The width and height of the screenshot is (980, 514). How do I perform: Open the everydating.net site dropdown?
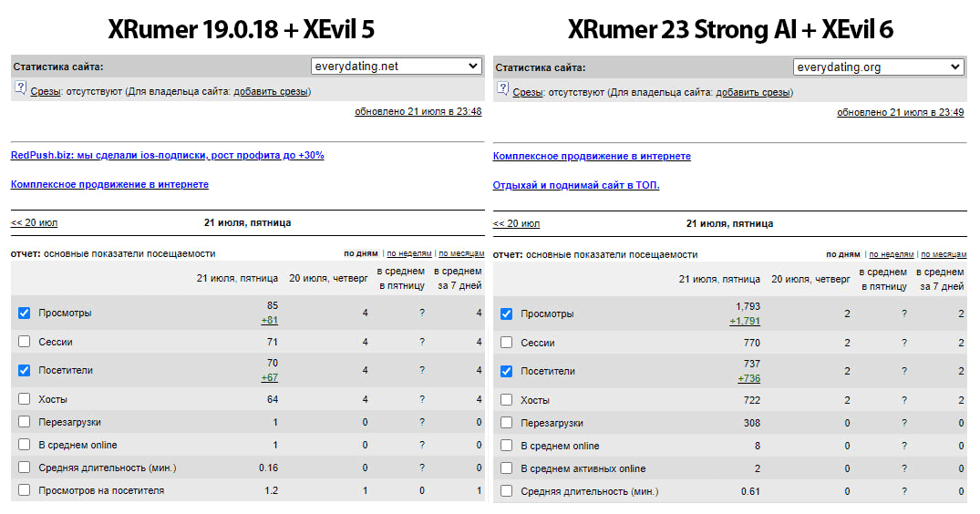click(397, 67)
